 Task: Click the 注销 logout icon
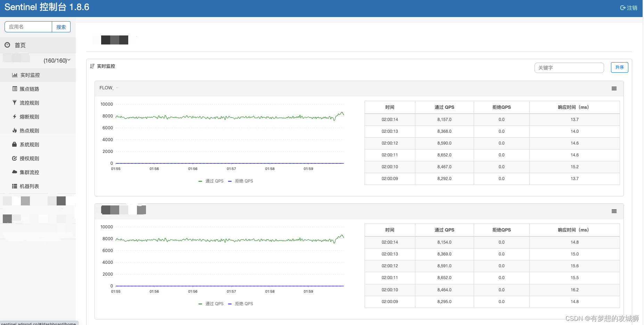pos(623,8)
